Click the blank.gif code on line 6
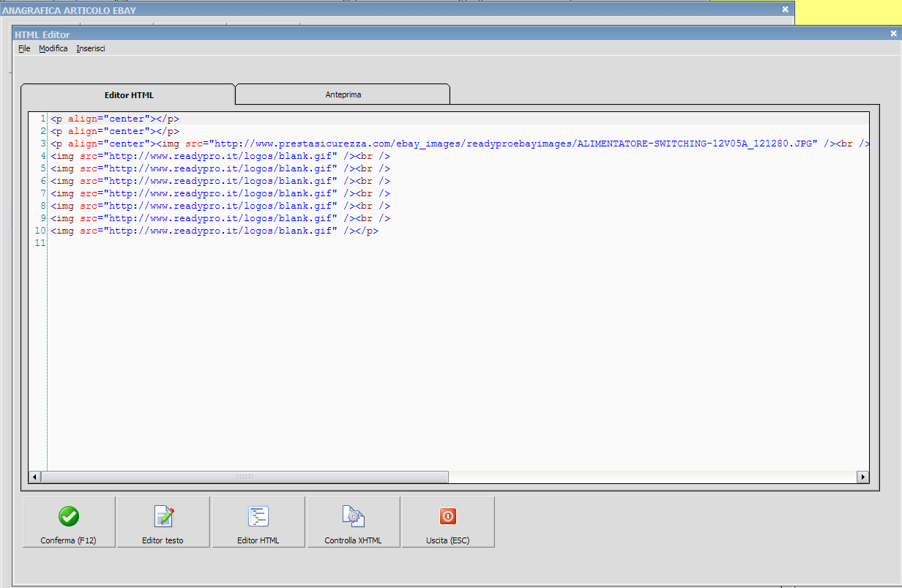The image size is (902, 588). click(x=220, y=181)
